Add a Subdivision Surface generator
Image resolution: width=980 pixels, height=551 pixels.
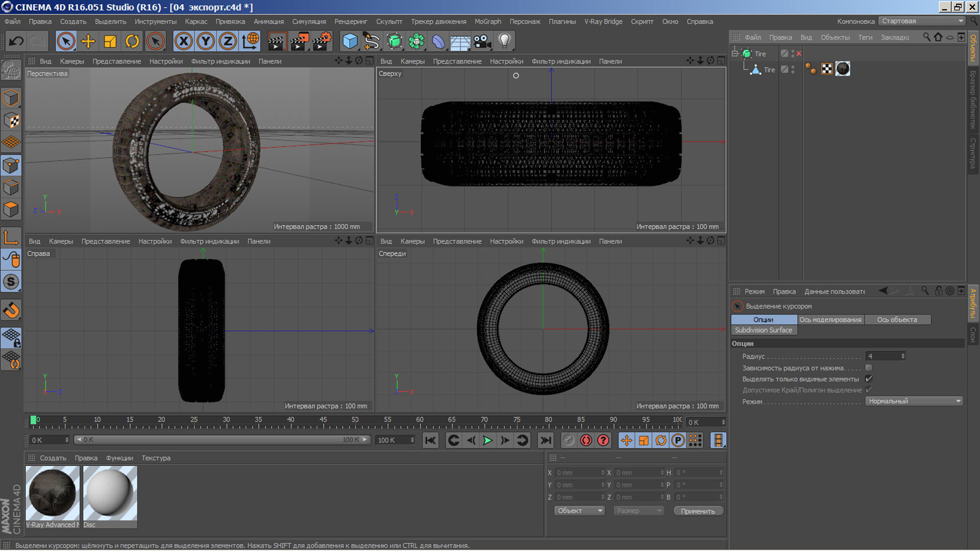point(395,41)
